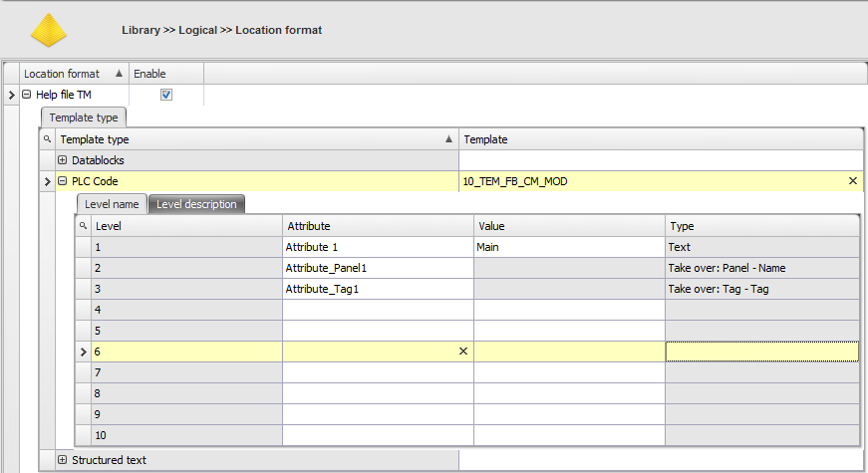
Task: Open the Level description tab
Action: coord(196,204)
